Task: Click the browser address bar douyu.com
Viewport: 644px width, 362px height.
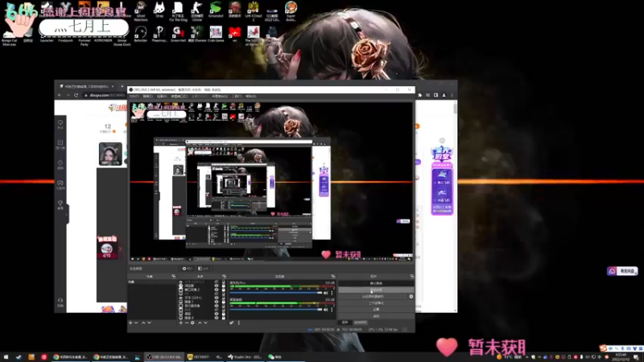Action: pyautogui.click(x=104, y=95)
